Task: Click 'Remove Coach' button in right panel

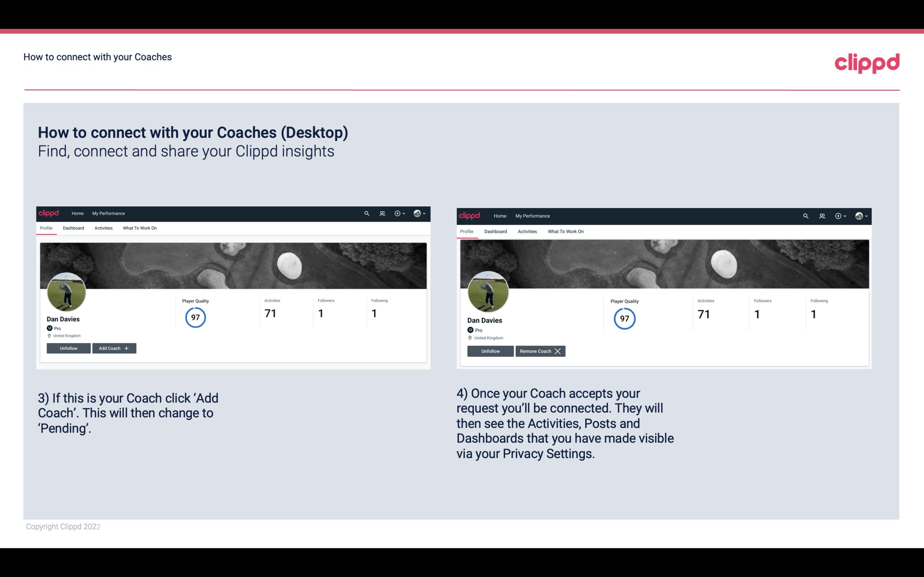Action: pos(539,351)
